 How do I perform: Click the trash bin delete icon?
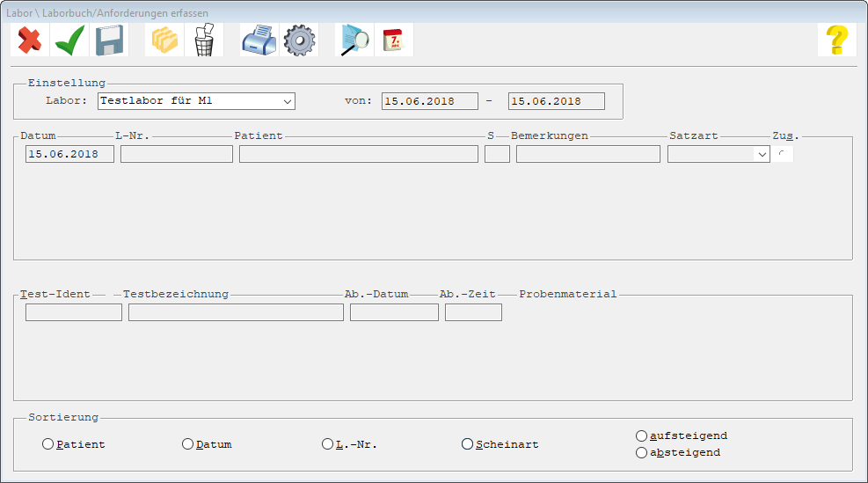click(x=204, y=40)
